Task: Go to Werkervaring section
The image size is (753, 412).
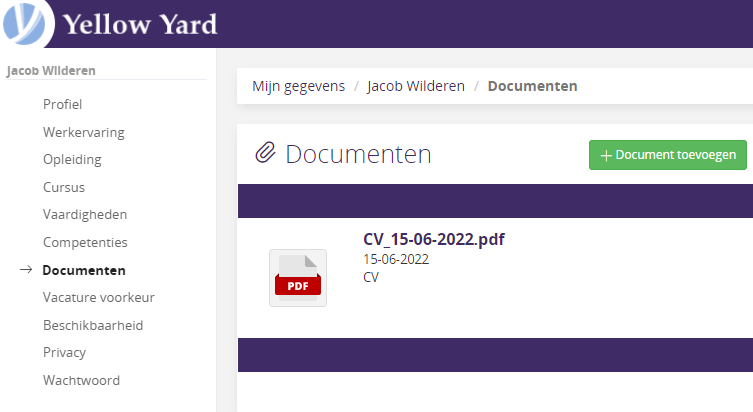Action: tap(84, 132)
